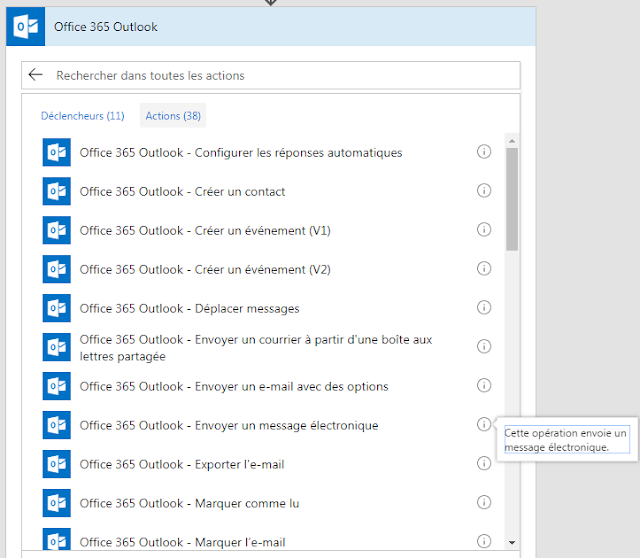Click info icon for Envoyer un message électronique
This screenshot has height=558, width=640.
[x=484, y=425]
